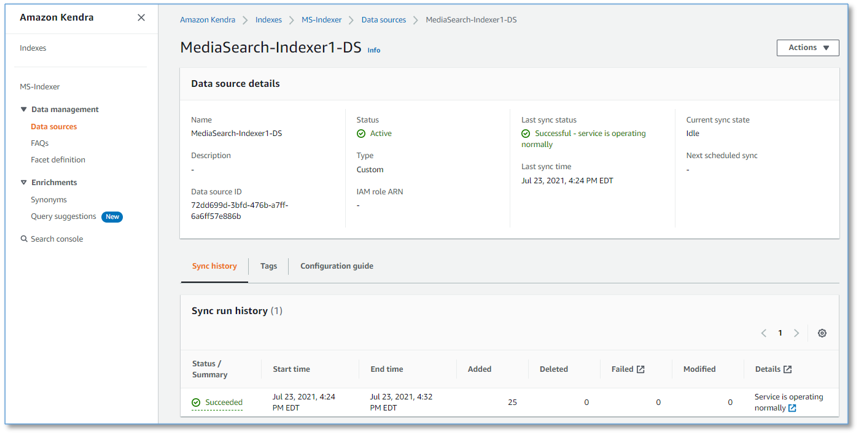Image resolution: width=857 pixels, height=433 pixels.
Task: Click MediaSearch-Indexer1-DS name value in details
Action: [x=237, y=133]
